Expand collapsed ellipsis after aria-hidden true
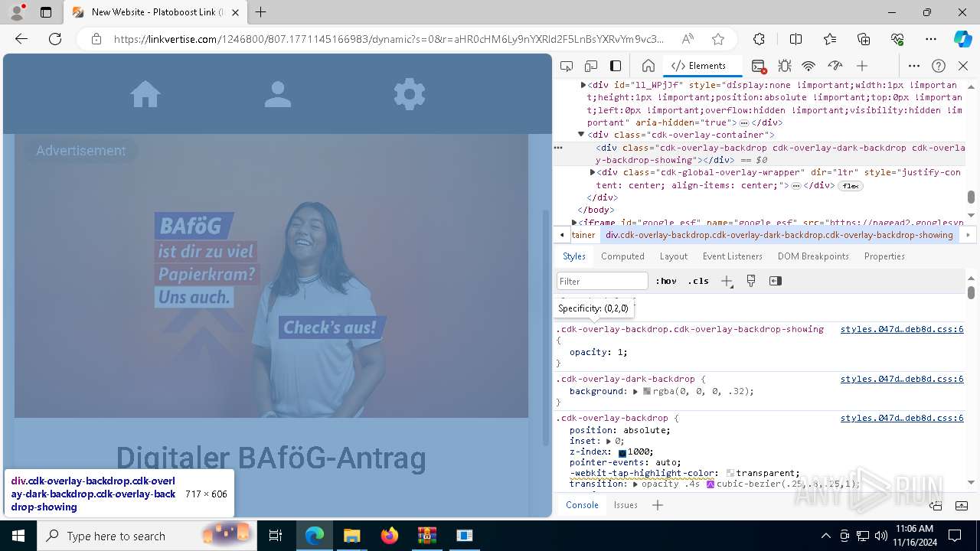 (x=743, y=122)
